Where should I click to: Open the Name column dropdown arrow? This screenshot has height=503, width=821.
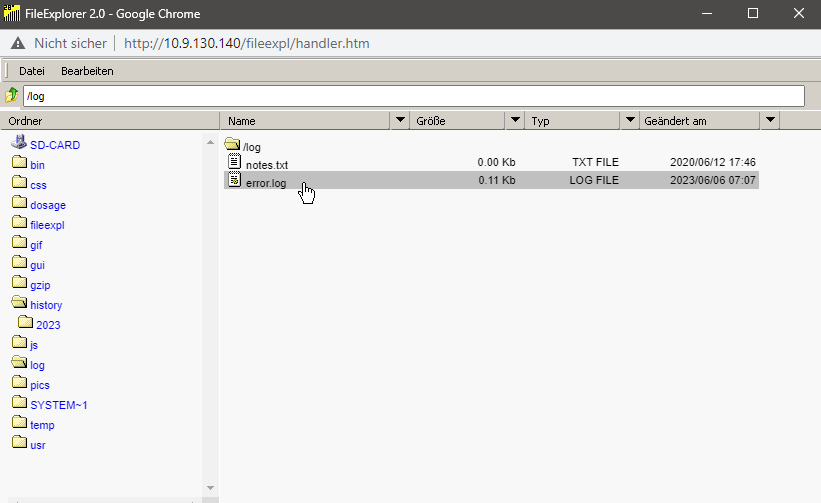point(400,120)
